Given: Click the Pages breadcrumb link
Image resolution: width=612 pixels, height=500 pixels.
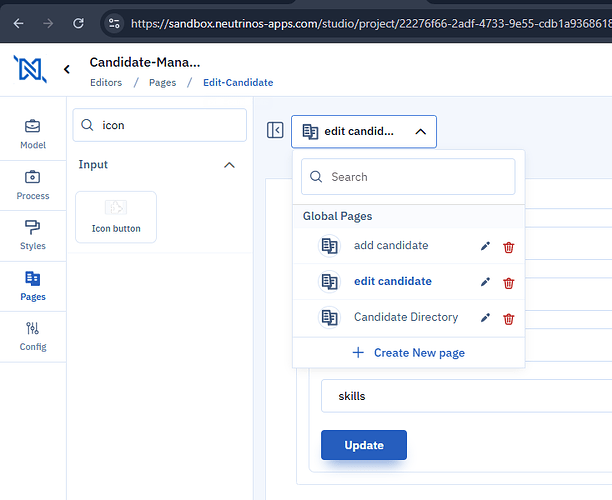Looking at the screenshot, I should 162,83.
